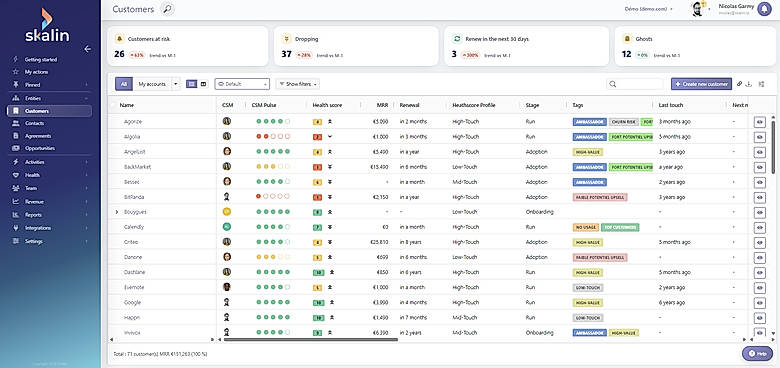The height and width of the screenshot is (368, 780).
Task: Click the Help button
Action: point(757,354)
